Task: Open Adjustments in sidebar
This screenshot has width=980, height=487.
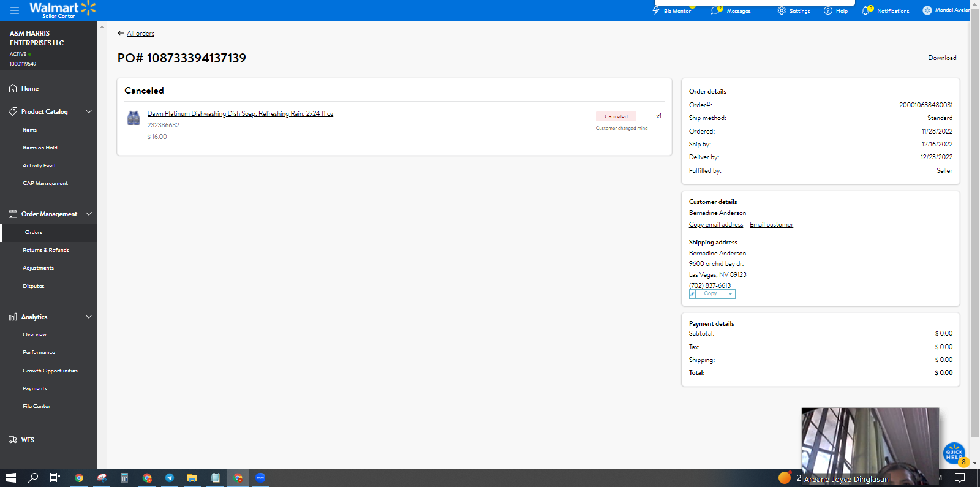Action: [x=38, y=268]
